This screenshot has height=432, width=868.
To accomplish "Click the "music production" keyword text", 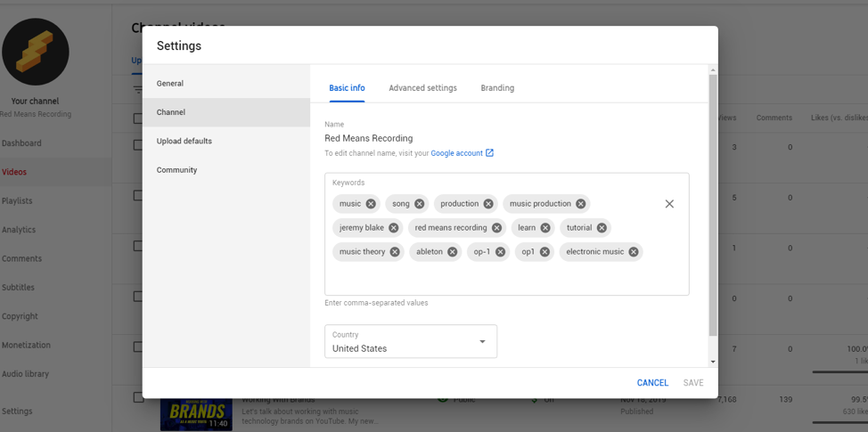I will click(540, 204).
